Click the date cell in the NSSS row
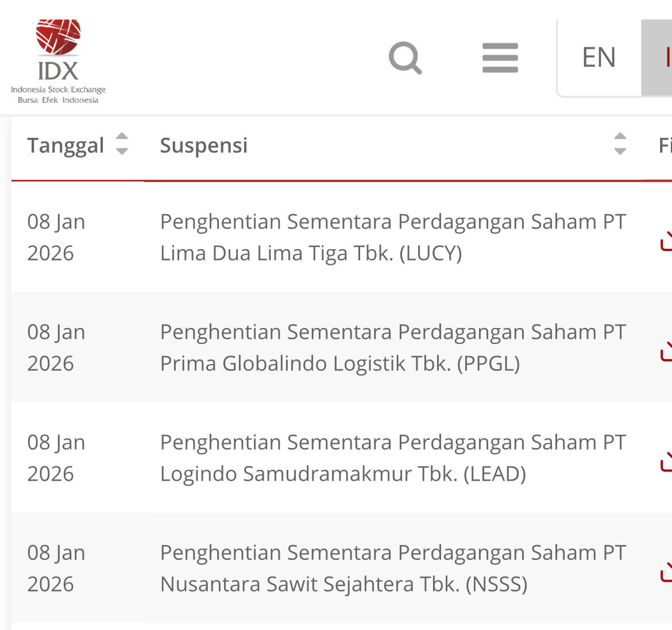 (x=56, y=568)
